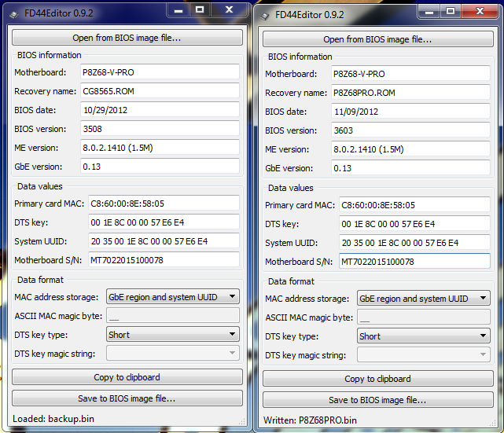The height and width of the screenshot is (433, 504).
Task: Click Recovery name field showing P8Z68PRO.ROM
Action: click(410, 93)
